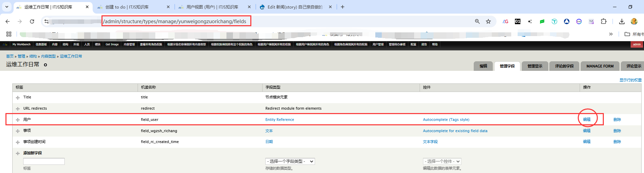Open the teal T circle extension

(x=554, y=21)
